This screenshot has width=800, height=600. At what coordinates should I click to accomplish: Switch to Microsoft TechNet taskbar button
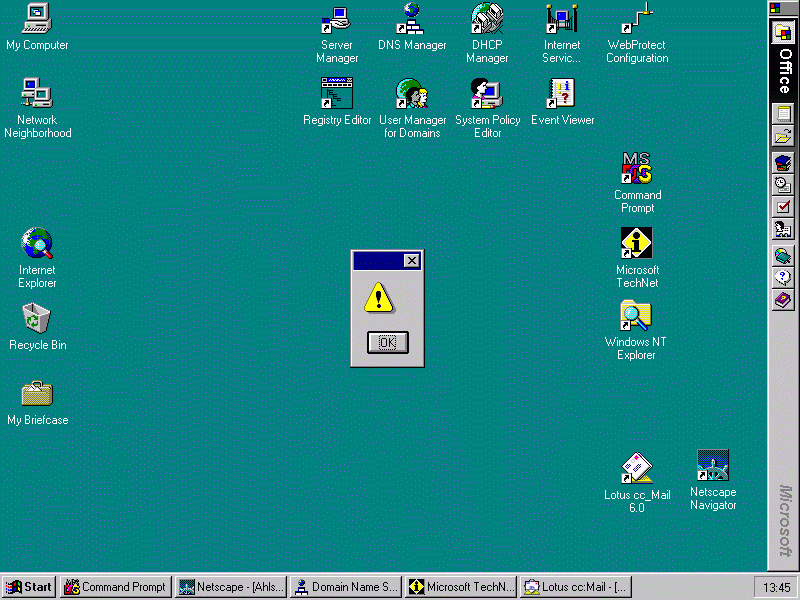point(461,587)
